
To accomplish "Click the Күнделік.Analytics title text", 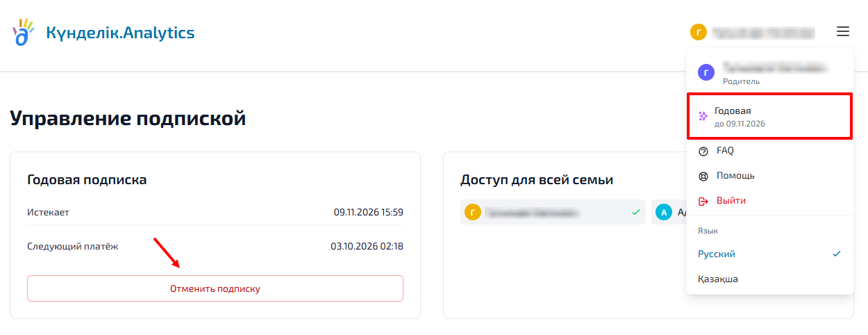I will [120, 32].
